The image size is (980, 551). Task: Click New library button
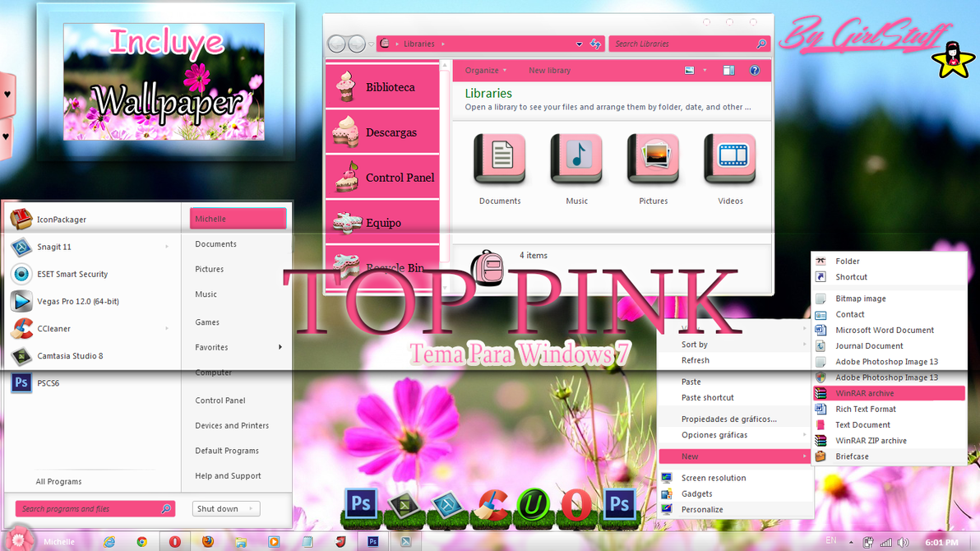[549, 70]
